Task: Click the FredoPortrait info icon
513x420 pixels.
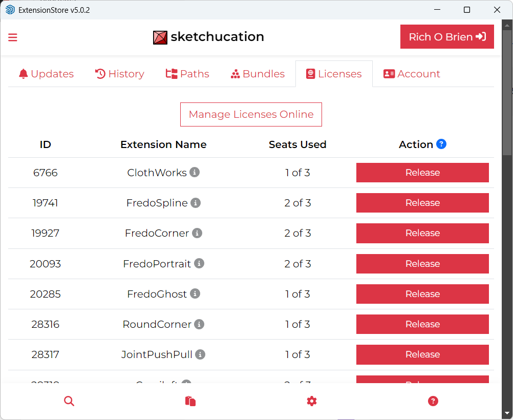Action: tap(199, 263)
